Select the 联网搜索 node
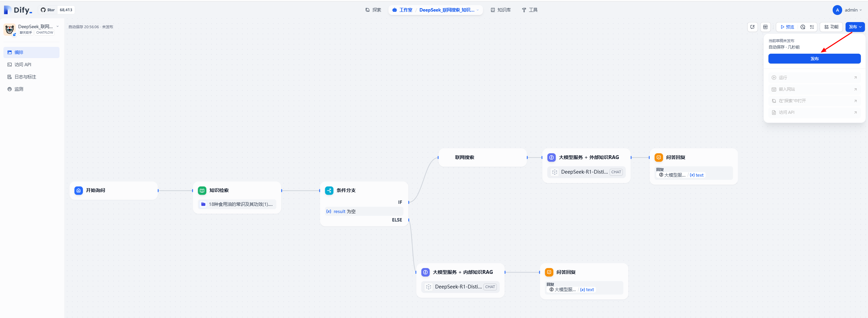 click(x=483, y=157)
